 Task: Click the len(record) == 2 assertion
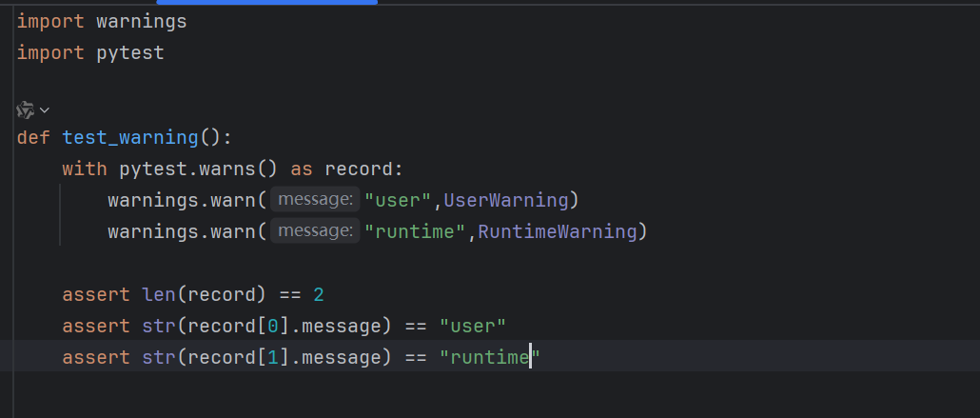tap(193, 294)
